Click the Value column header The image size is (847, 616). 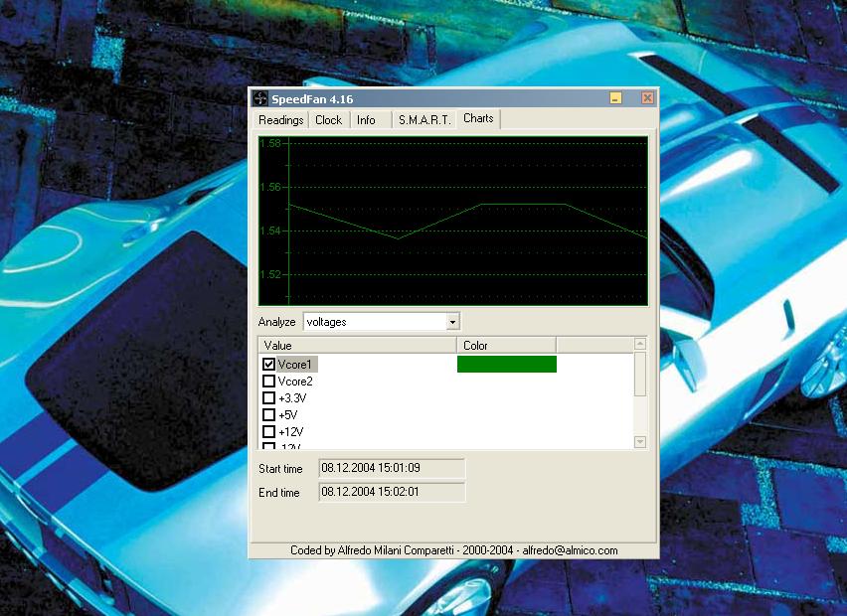358,345
